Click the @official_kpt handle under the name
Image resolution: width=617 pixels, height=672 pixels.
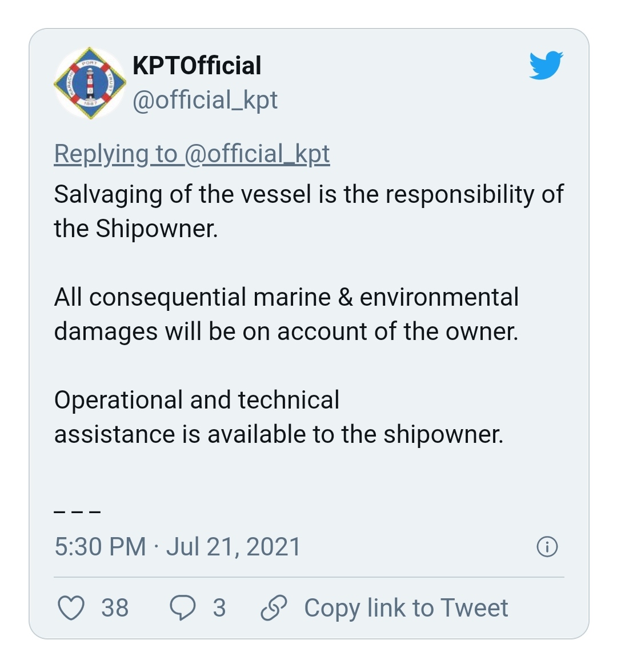click(x=205, y=101)
